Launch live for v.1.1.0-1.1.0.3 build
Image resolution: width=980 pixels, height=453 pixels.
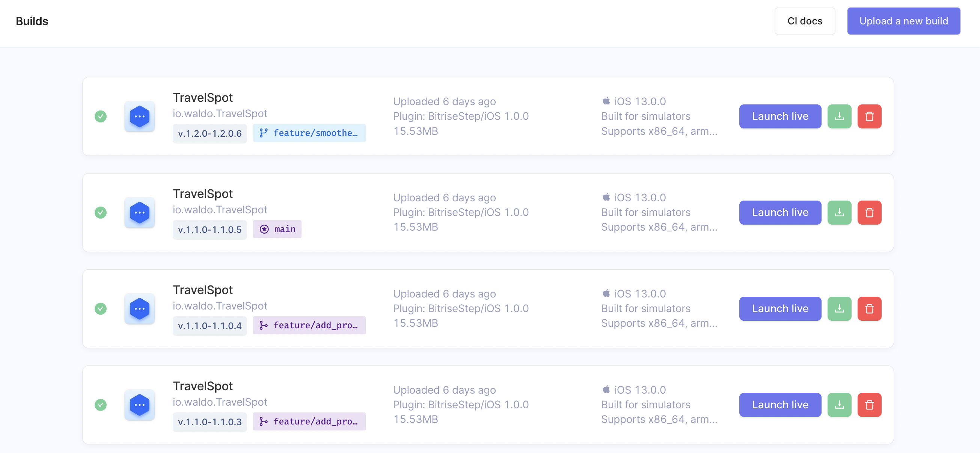[x=779, y=405]
